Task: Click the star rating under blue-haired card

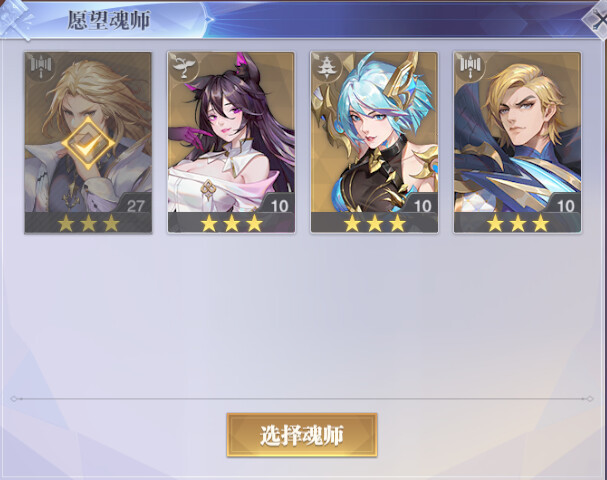Action: [375, 223]
